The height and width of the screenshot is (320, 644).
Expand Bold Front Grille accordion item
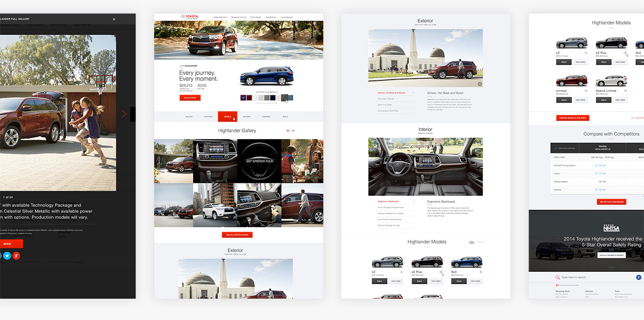click(396, 105)
